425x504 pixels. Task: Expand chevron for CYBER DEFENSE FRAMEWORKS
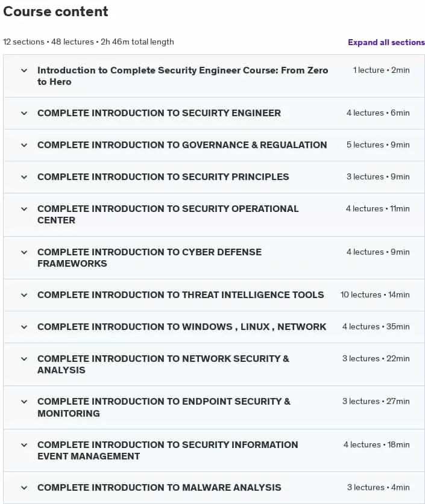(24, 252)
